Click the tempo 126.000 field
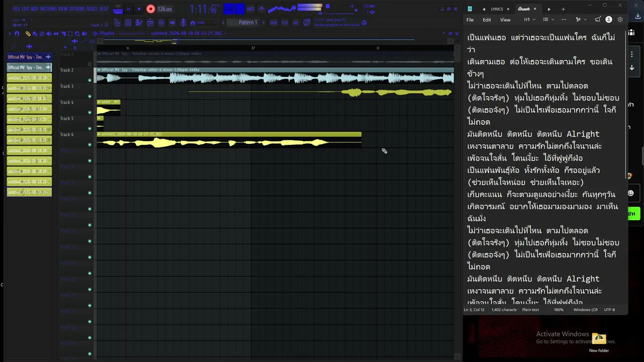 165,9
